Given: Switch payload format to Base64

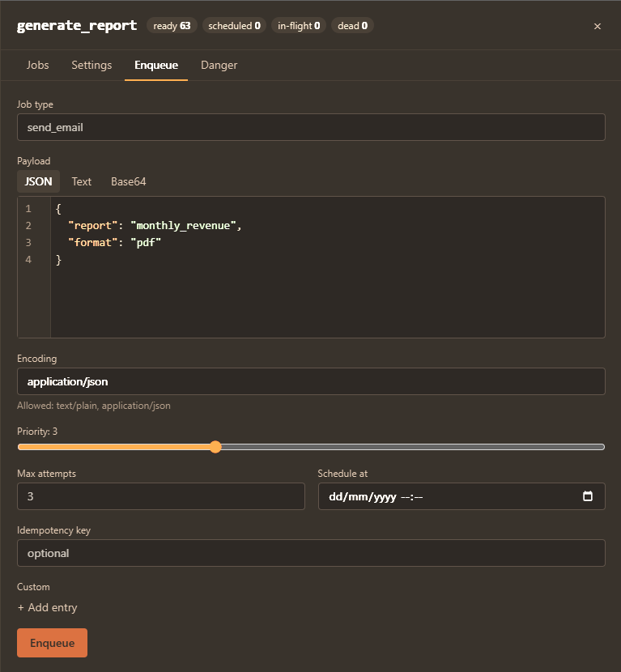Looking at the screenshot, I should pos(128,181).
